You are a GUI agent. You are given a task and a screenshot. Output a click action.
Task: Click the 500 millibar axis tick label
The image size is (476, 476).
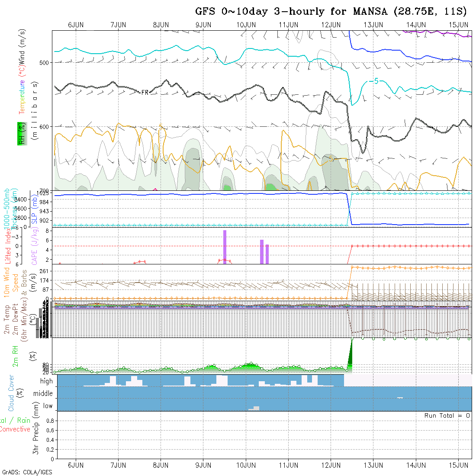tap(44, 63)
